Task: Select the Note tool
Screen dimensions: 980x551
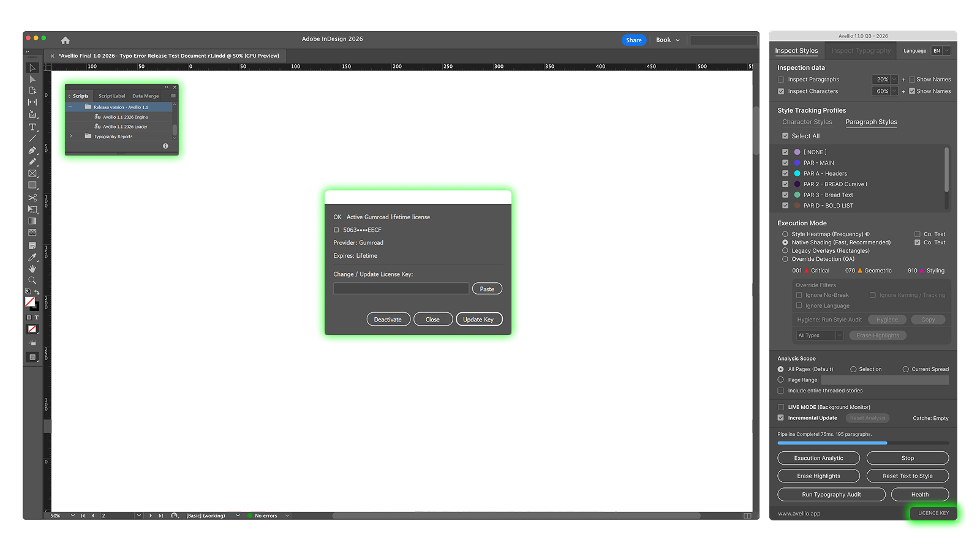Action: (x=32, y=246)
